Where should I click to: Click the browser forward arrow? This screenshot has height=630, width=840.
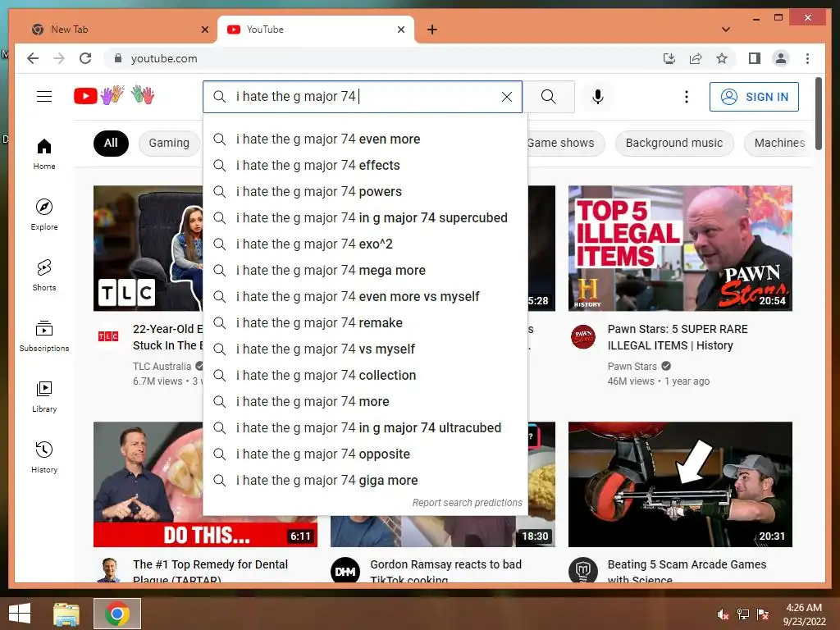(59, 58)
